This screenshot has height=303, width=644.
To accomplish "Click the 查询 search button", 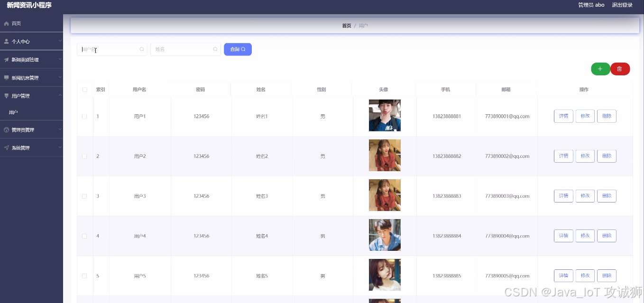I will pos(238,49).
